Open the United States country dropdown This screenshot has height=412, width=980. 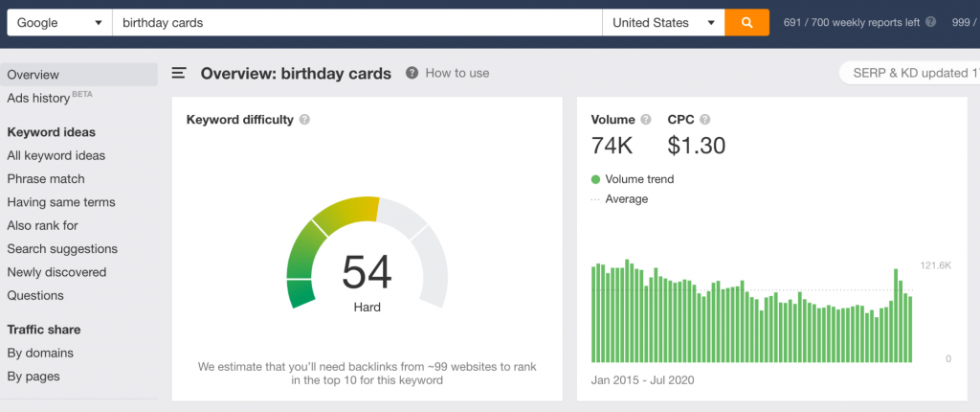[663, 23]
